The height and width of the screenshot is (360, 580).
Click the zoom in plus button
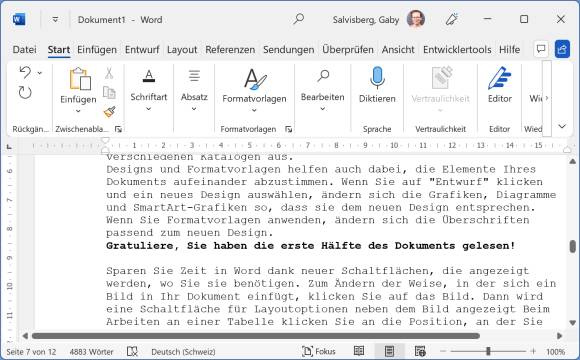[x=533, y=351]
